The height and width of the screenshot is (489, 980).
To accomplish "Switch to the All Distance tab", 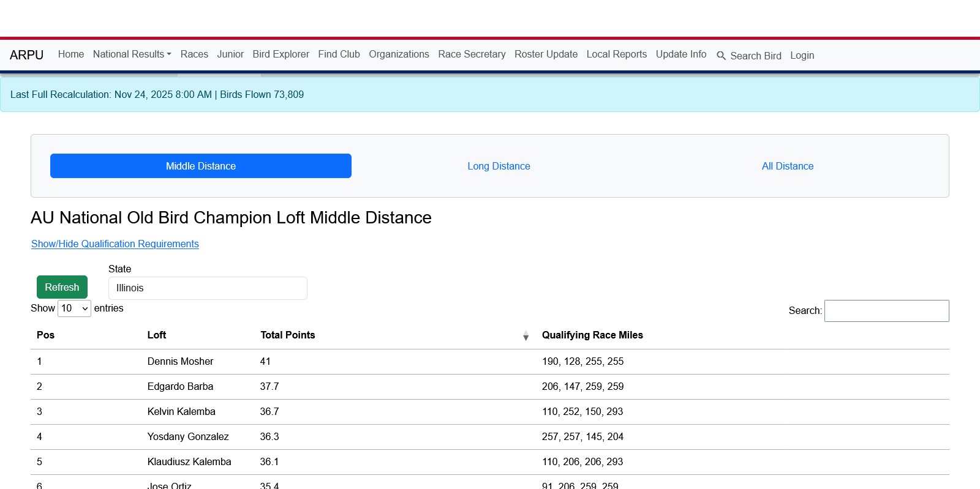I will pyautogui.click(x=787, y=166).
